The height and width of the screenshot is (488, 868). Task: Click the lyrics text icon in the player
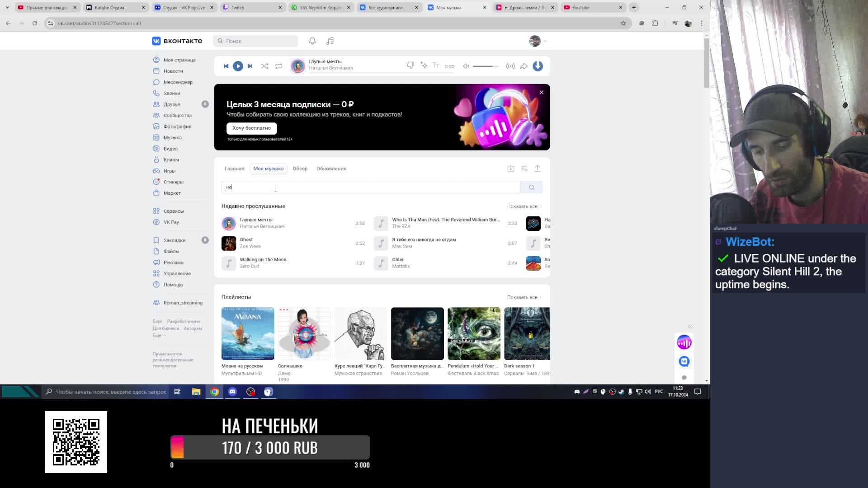pos(436,66)
